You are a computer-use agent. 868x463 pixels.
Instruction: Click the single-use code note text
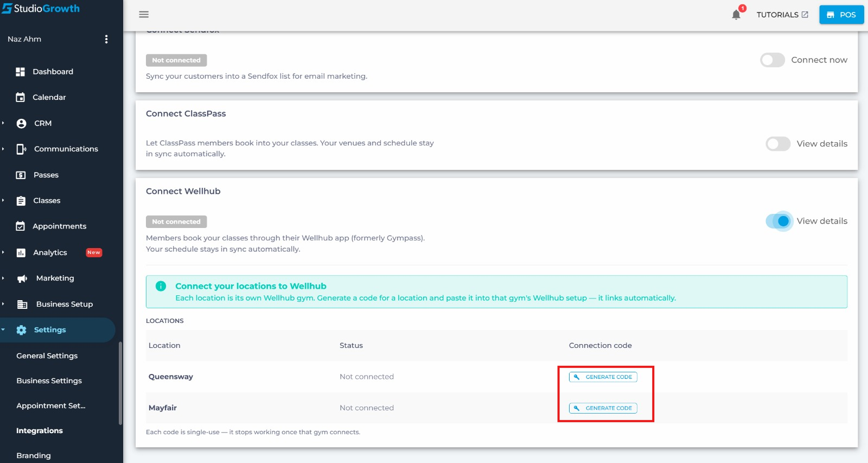point(253,432)
